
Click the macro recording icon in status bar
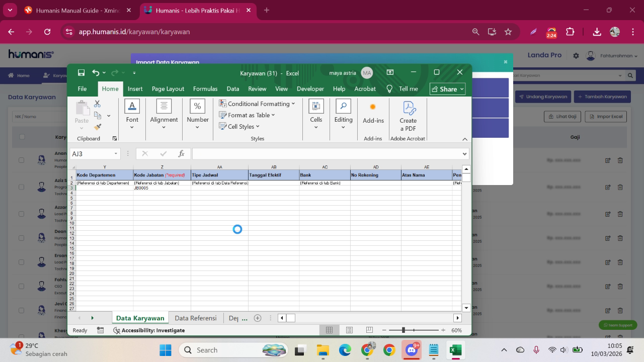pos(100,330)
